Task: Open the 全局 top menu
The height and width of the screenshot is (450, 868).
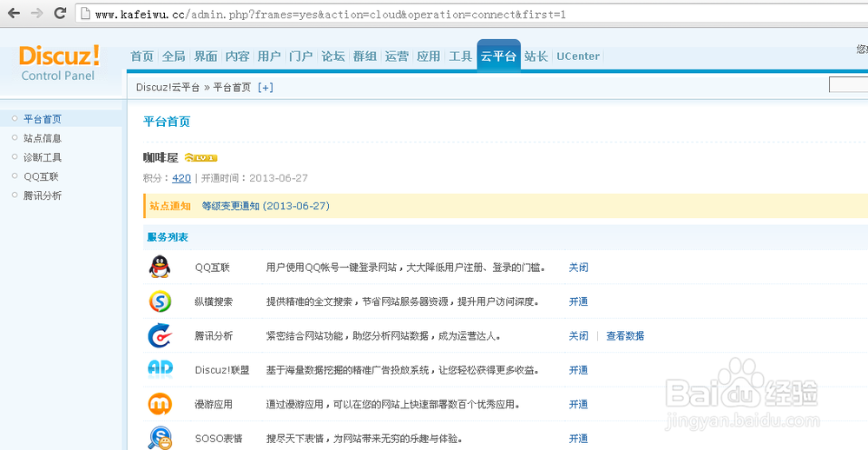Action: pos(174,56)
